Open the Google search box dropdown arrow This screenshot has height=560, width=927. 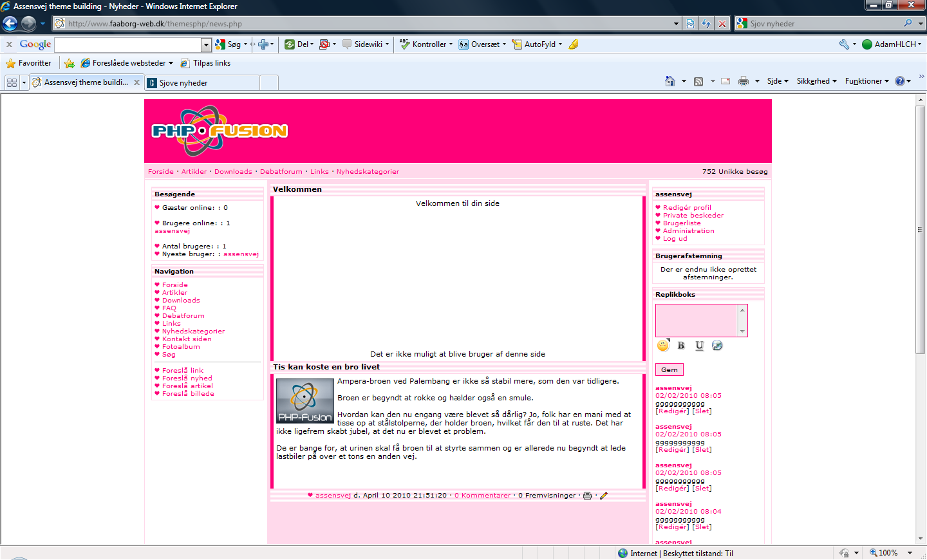(x=206, y=44)
